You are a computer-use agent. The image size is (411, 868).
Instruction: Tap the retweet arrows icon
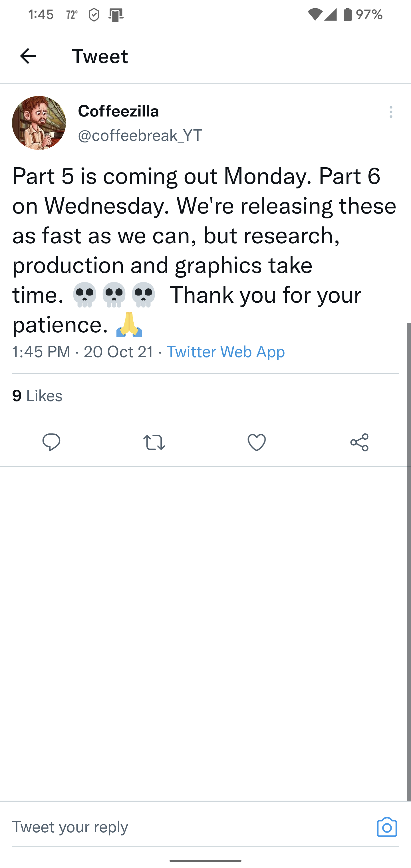154,442
